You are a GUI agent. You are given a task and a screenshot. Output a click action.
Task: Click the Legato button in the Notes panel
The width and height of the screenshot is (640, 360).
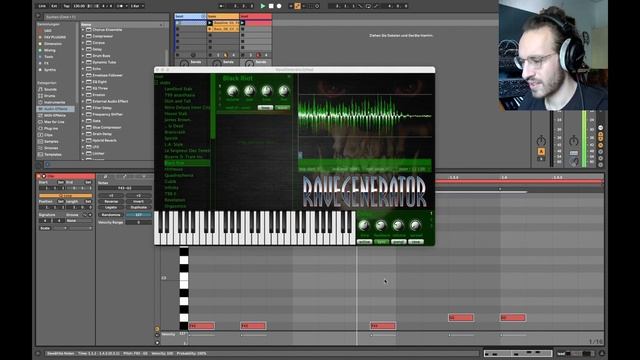click(111, 207)
